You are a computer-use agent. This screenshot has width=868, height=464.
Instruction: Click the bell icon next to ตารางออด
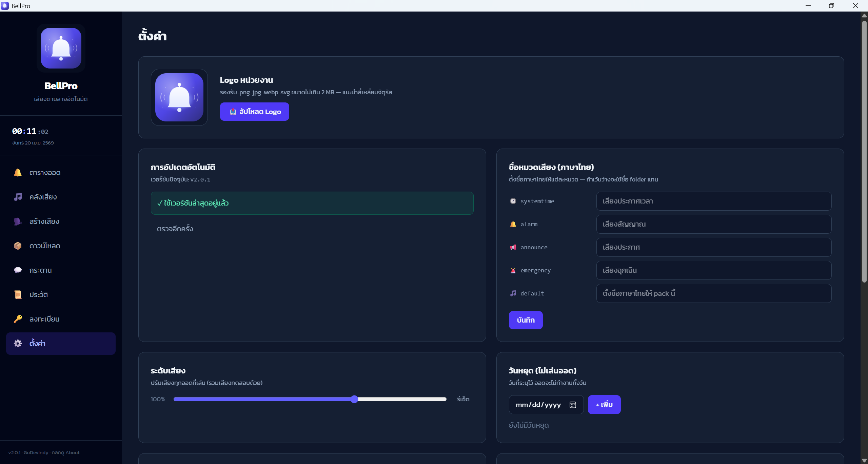point(18,173)
